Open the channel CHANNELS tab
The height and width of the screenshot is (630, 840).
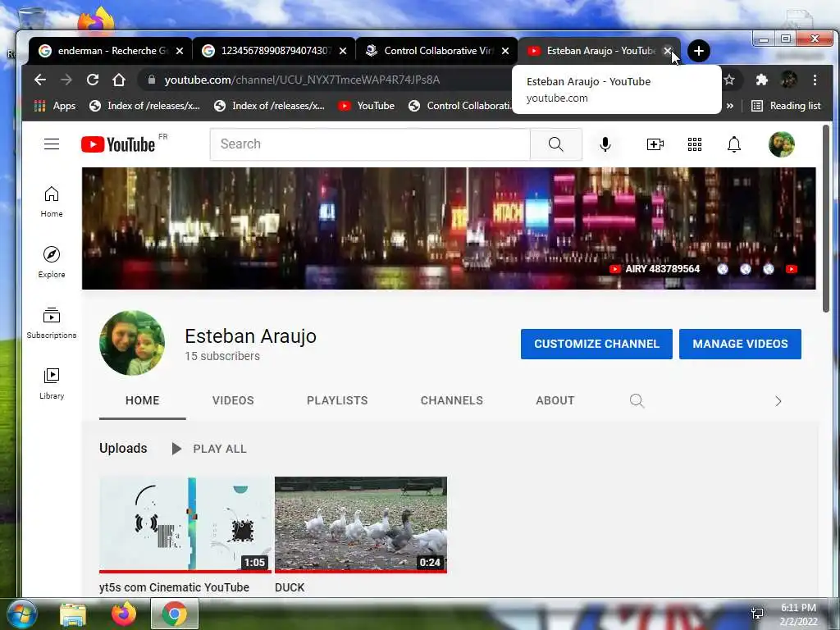point(452,400)
